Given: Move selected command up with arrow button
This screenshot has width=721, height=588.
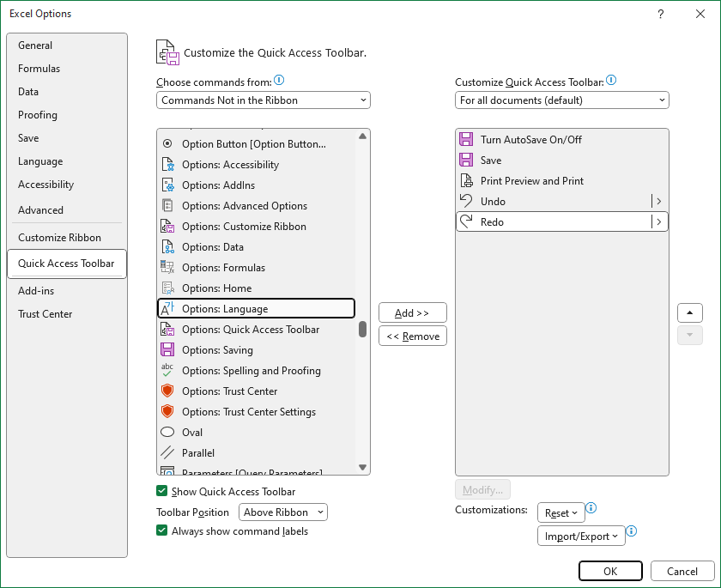Looking at the screenshot, I should pos(690,312).
